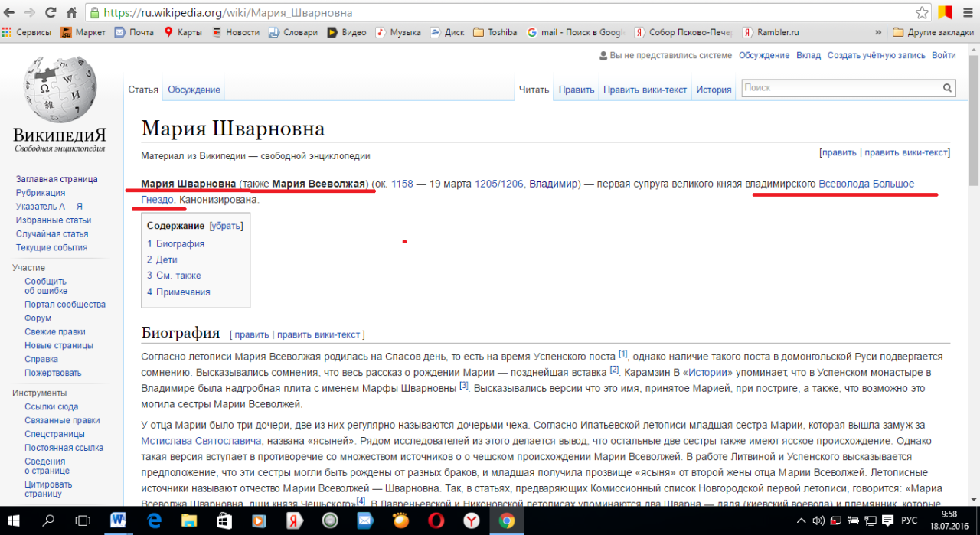Open the Другие закладки bookmarks folder

click(934, 32)
